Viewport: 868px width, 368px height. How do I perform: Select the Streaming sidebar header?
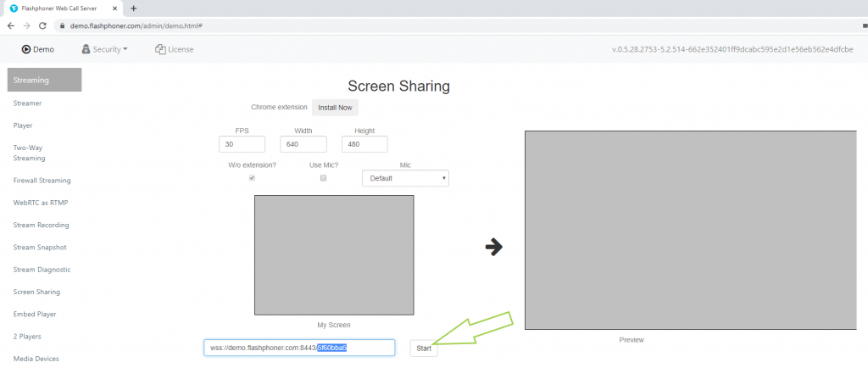coord(44,80)
